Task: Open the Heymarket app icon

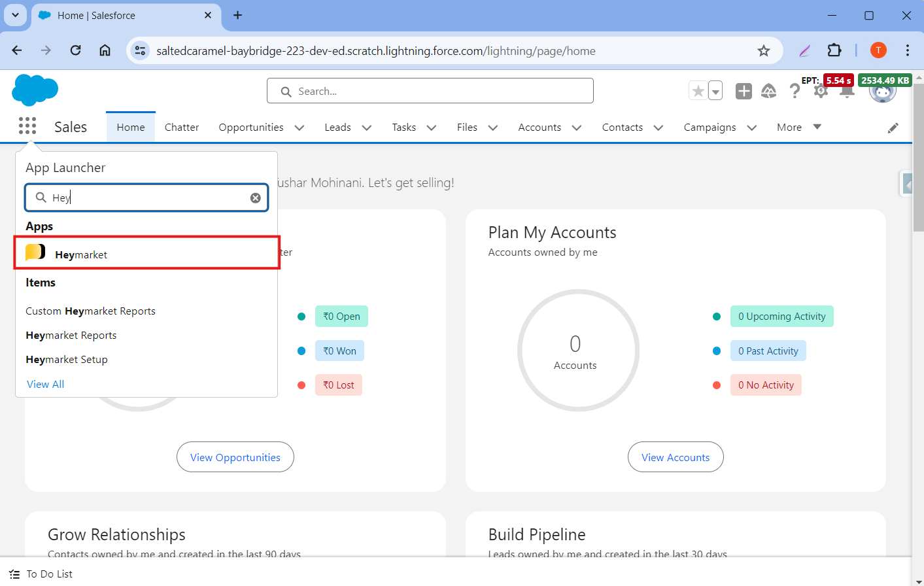Action: (x=35, y=252)
